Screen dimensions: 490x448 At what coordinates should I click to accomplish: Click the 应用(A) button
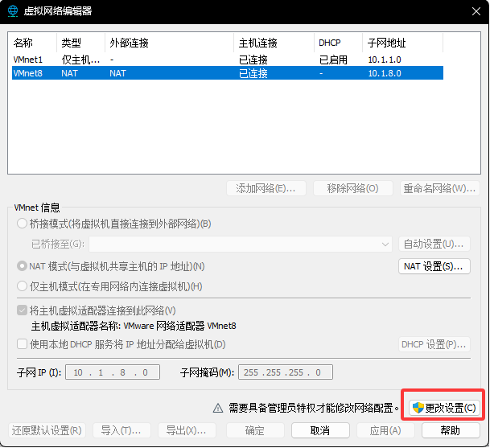coord(385,430)
